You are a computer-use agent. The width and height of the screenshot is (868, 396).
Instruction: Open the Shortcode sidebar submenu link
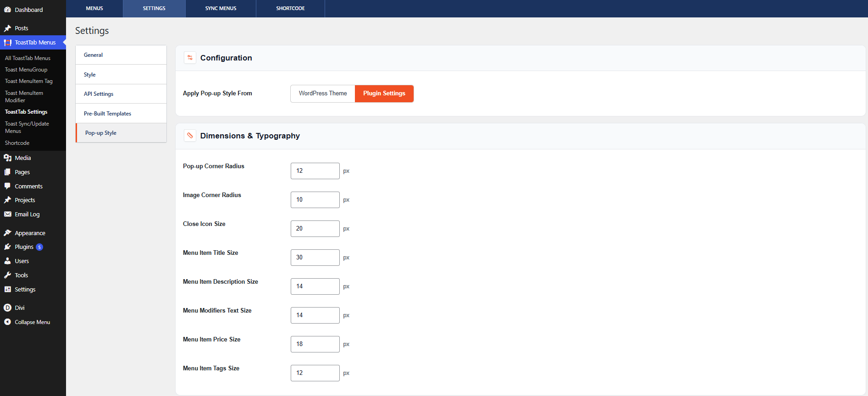[x=17, y=143]
